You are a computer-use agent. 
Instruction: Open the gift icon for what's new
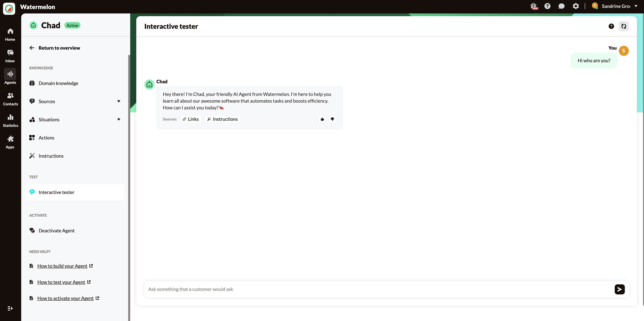(534, 6)
